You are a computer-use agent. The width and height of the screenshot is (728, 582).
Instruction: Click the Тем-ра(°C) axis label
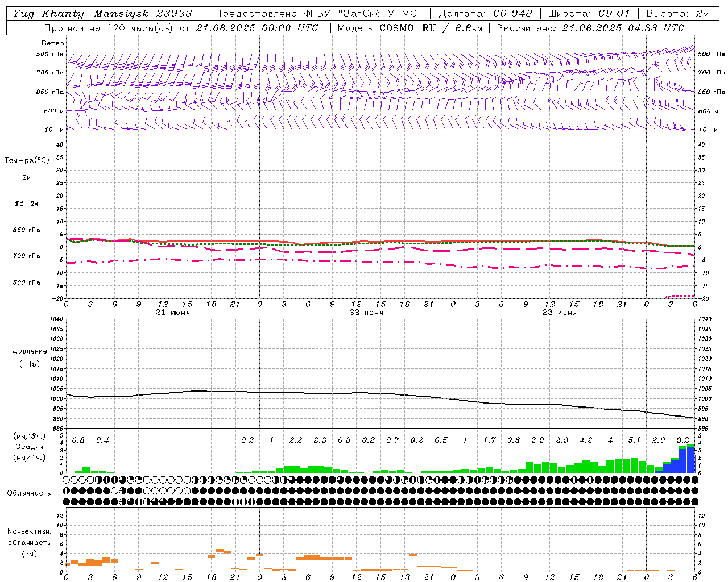[x=27, y=161]
